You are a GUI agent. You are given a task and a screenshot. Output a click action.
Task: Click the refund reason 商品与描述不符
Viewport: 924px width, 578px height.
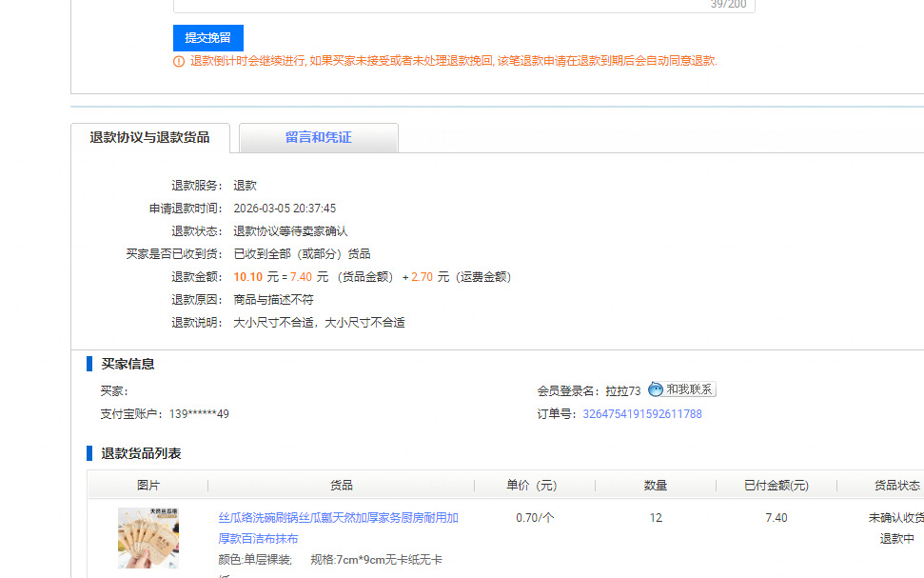[273, 300]
